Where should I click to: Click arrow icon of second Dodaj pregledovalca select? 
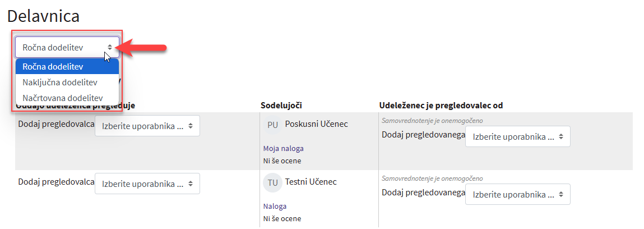(x=190, y=184)
